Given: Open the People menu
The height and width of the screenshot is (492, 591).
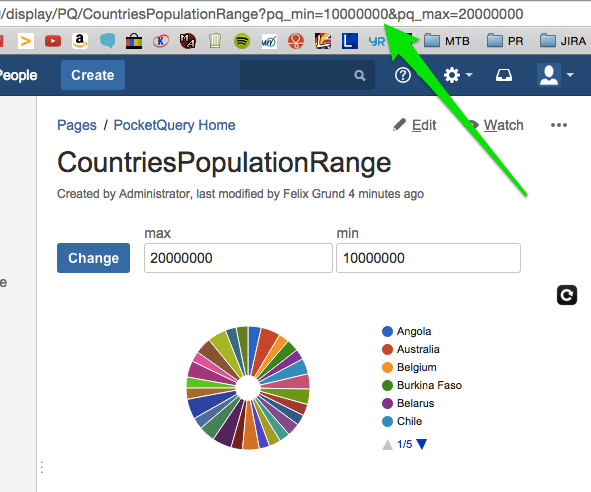Looking at the screenshot, I should (18, 75).
